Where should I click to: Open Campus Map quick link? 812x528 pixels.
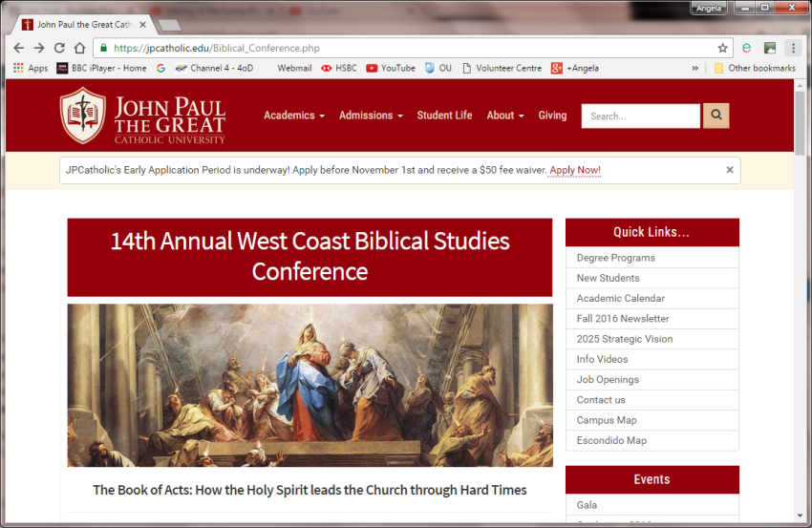pyautogui.click(x=652, y=420)
